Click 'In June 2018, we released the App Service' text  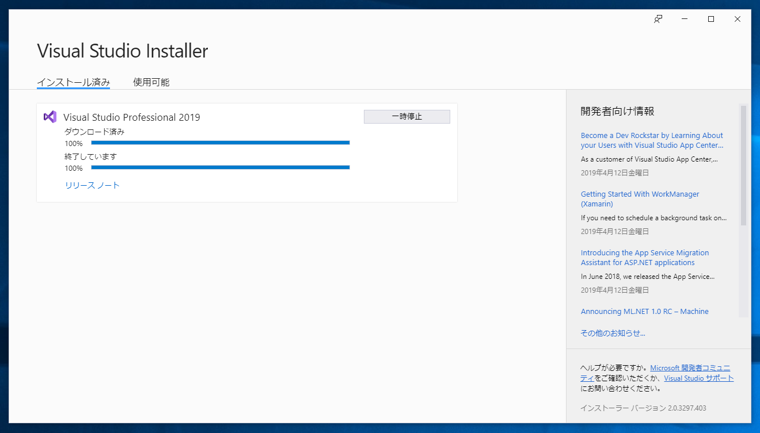(648, 276)
